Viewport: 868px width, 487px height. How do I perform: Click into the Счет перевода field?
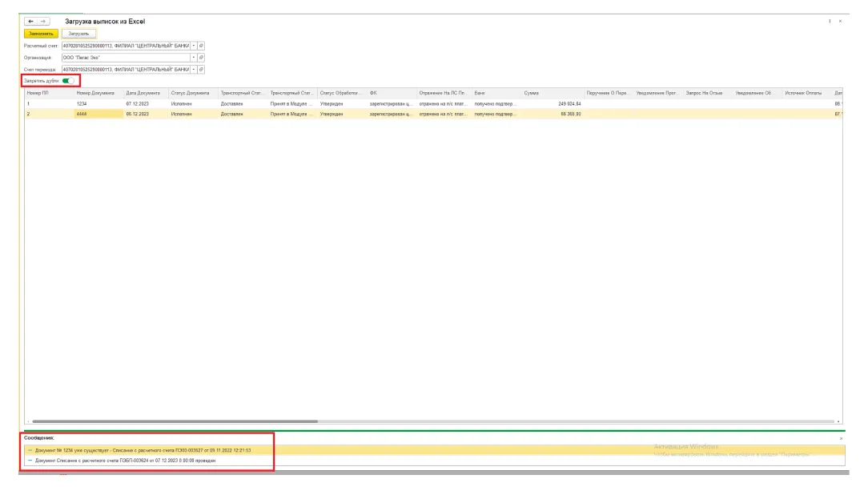point(126,69)
